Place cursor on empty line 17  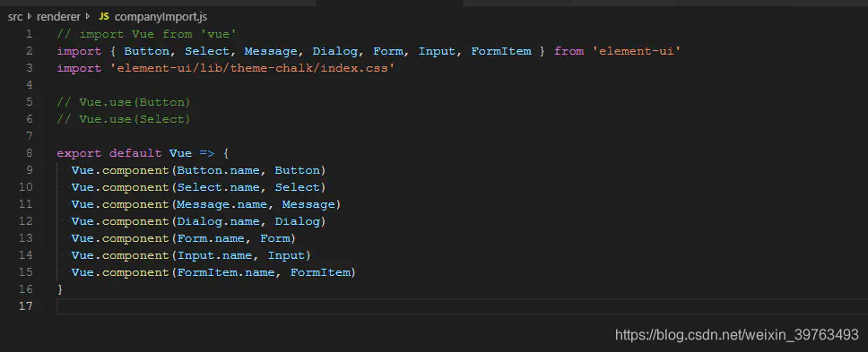tap(462, 306)
